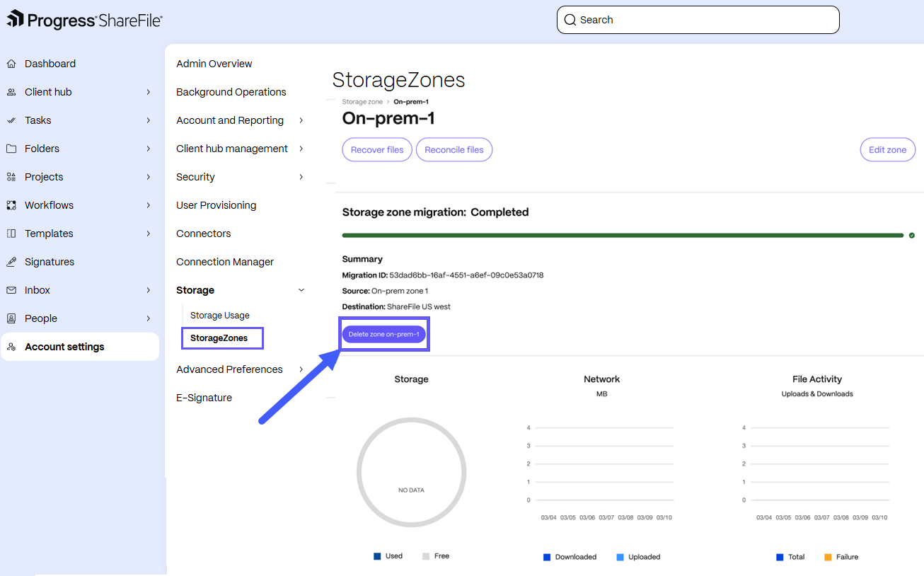The height and width of the screenshot is (576, 924).
Task: Click the Downloaded legend color swatch
Action: point(547,557)
